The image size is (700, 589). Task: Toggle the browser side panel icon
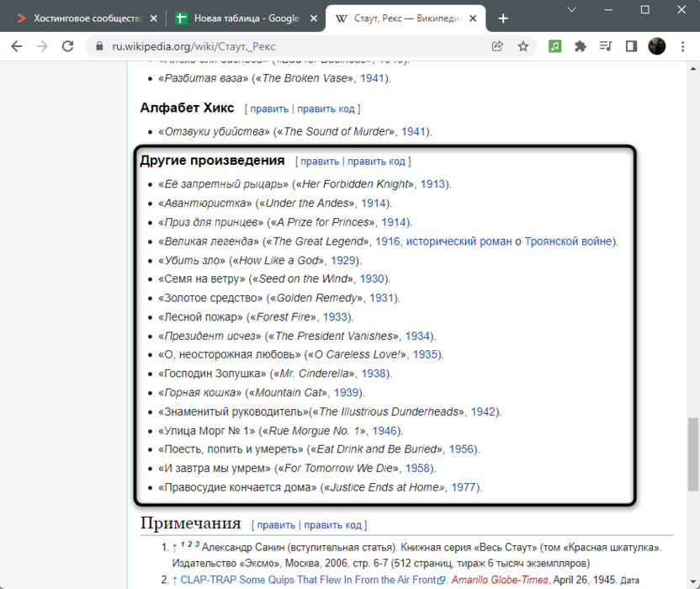pos(631,47)
